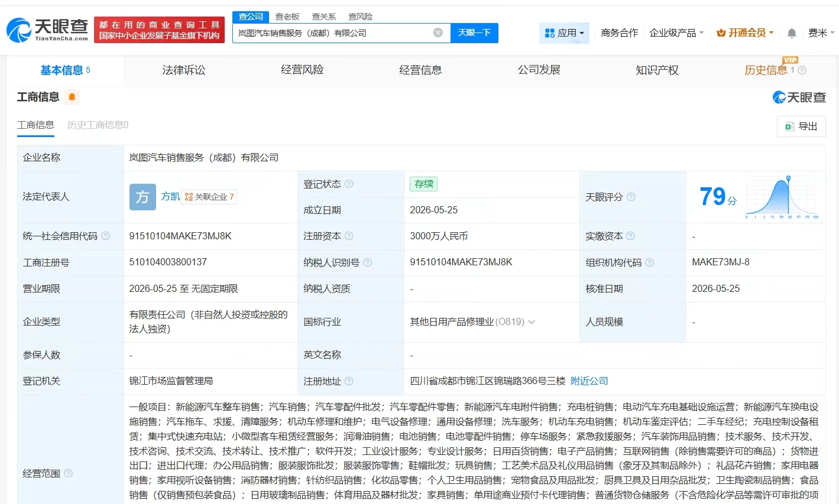This screenshot has width=839, height=504.
Task: Expand the 企业级产品 dropdown
Action: click(x=676, y=33)
